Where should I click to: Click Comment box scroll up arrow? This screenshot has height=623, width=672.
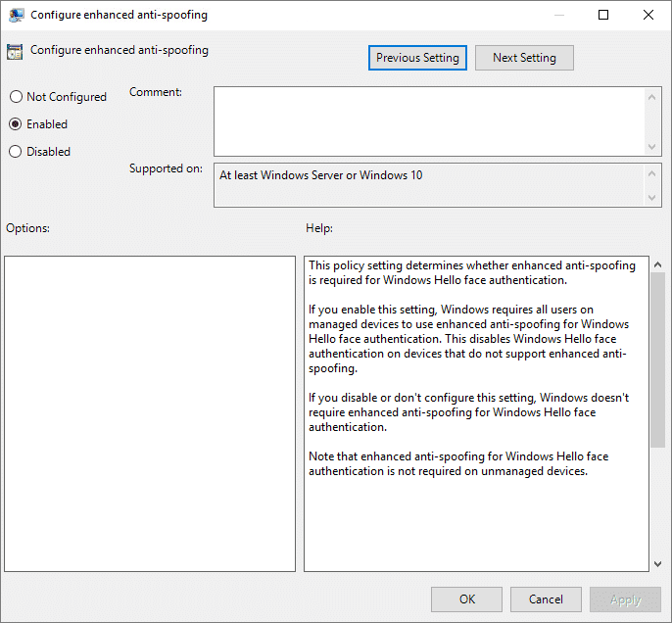click(x=651, y=97)
